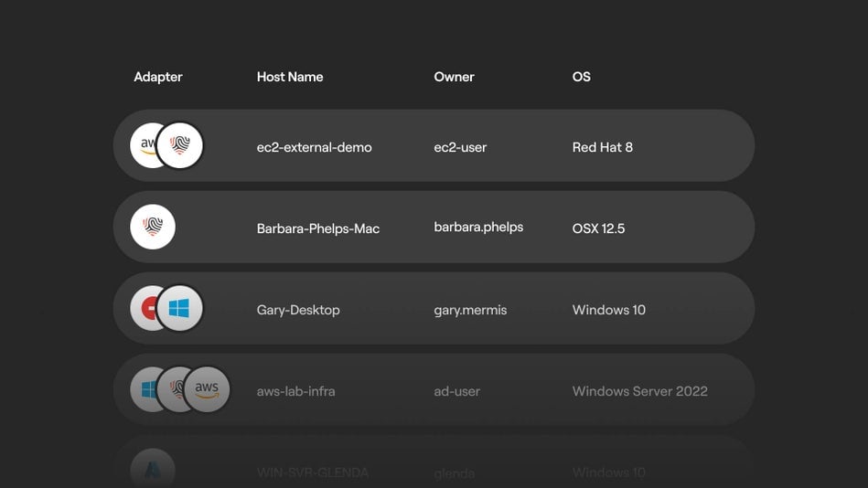Viewport: 868px width, 488px height.
Task: Select the Gary-Desktop host name
Action: click(x=298, y=310)
